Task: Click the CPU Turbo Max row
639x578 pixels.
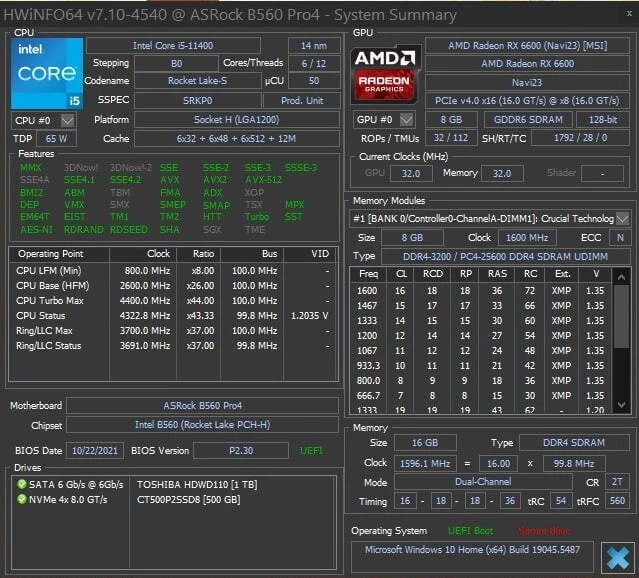Action: [173, 301]
